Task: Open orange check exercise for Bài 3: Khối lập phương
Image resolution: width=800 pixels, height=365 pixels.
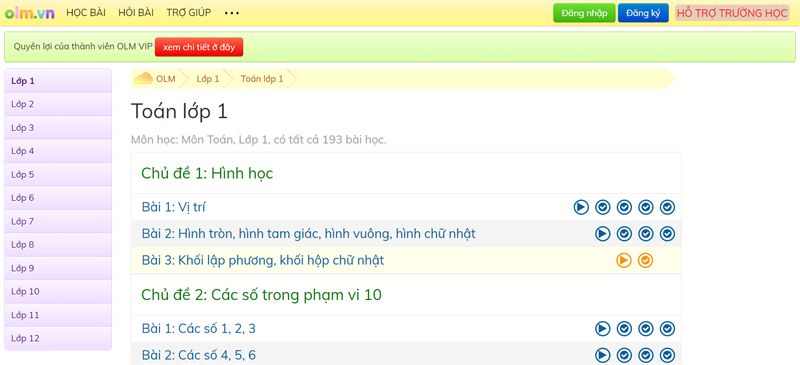Action: pyautogui.click(x=645, y=260)
